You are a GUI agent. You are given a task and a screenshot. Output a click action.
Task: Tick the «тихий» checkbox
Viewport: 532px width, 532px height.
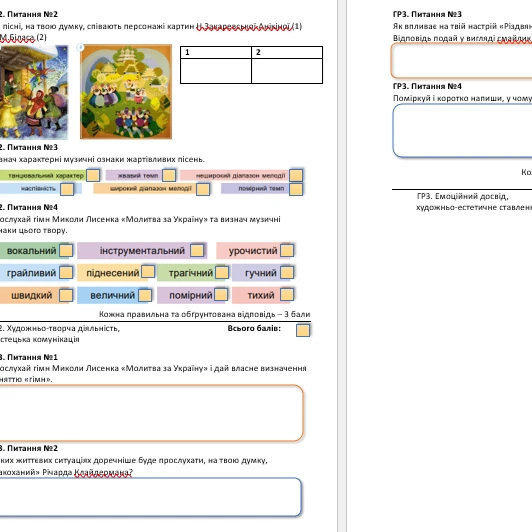[x=287, y=294]
